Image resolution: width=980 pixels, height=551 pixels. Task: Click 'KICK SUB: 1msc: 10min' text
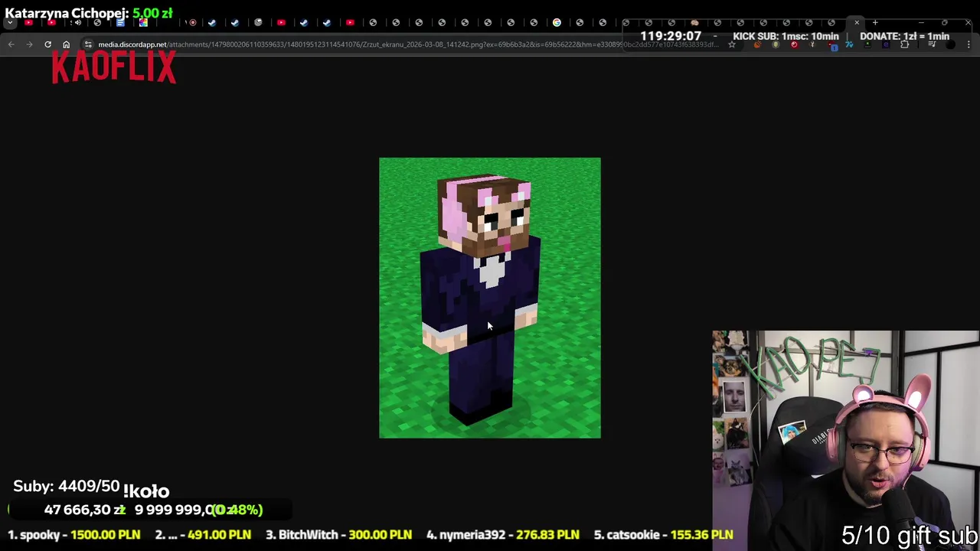[786, 36]
